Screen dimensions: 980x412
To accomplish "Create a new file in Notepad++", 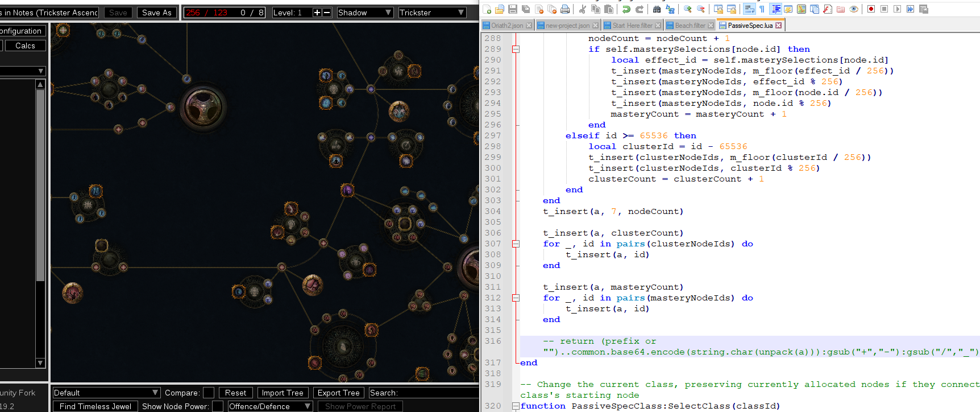I will (487, 9).
